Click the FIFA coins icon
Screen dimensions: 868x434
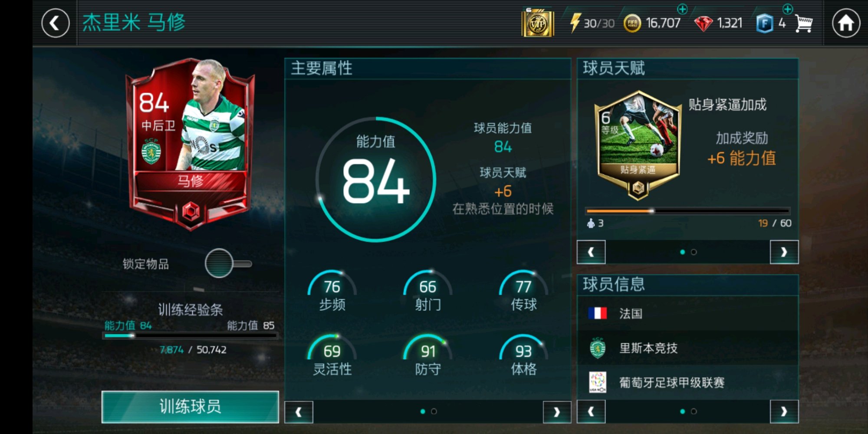[632, 23]
